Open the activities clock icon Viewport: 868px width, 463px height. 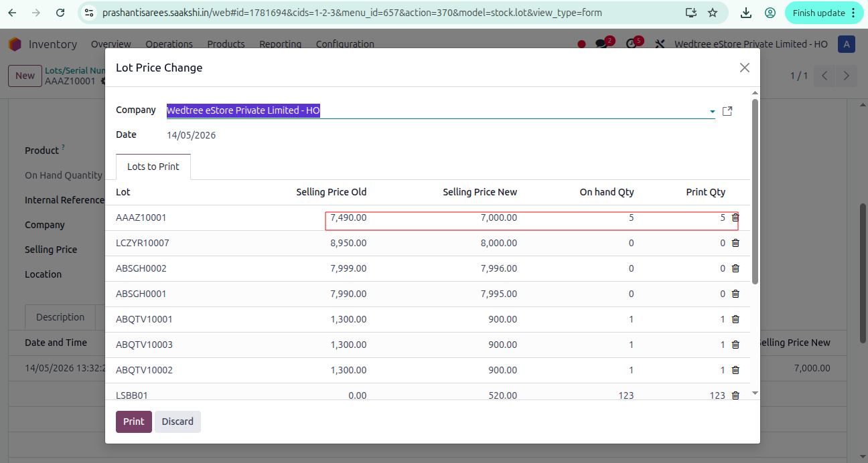631,44
